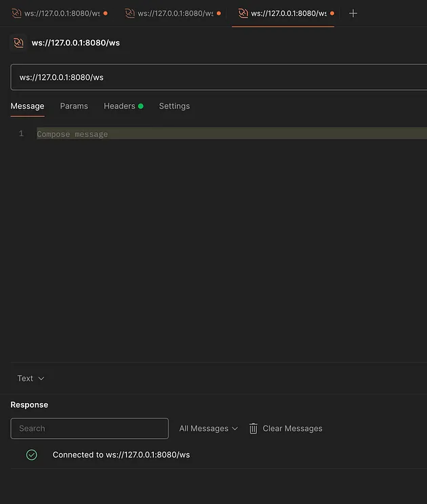Screen dimensions: 427x504
Task: Click the Clear Messages button text
Action: click(x=292, y=428)
